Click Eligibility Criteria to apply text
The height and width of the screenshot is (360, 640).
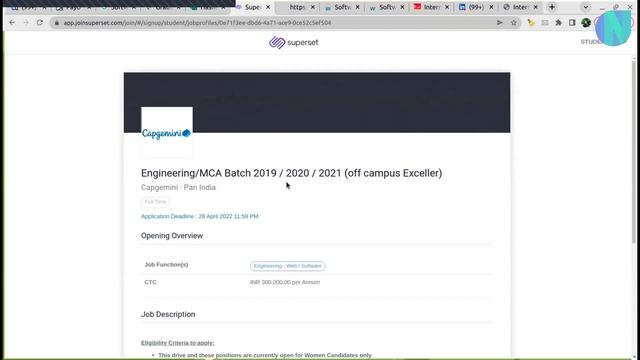tap(178, 343)
